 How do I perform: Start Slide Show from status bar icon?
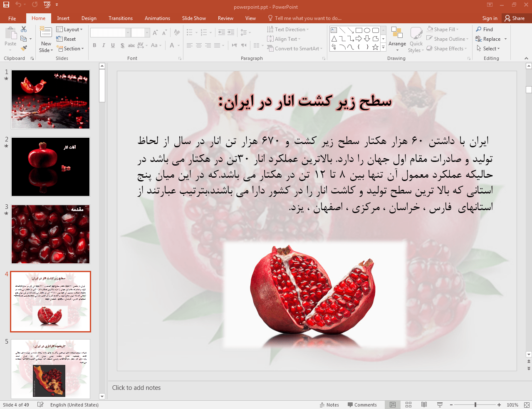point(440,405)
